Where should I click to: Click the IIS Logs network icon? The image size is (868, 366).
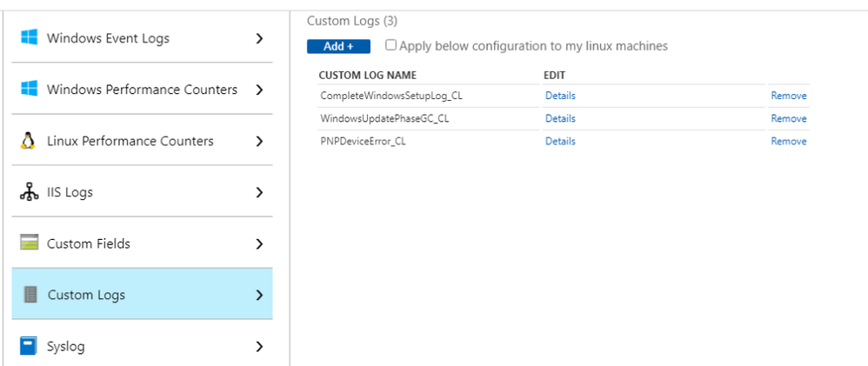[29, 192]
